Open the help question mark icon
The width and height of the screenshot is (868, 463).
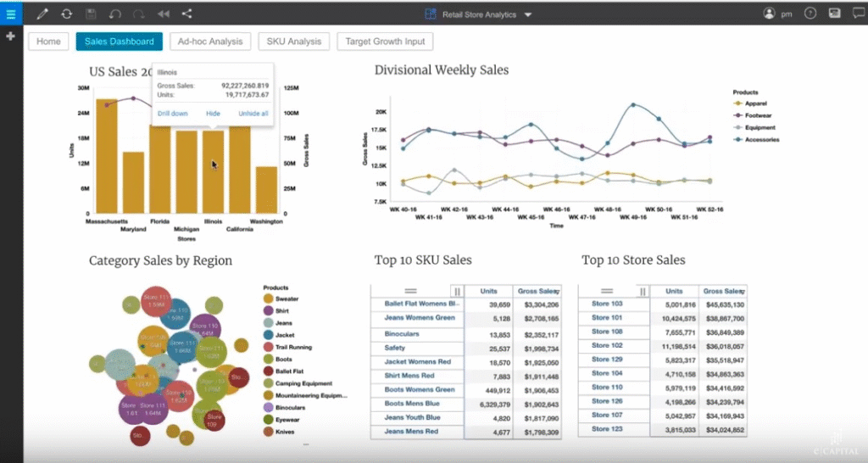810,14
